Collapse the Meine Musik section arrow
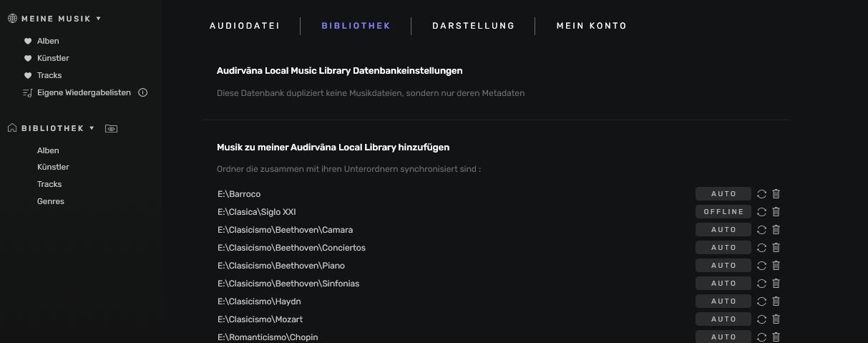868x343 pixels. click(99, 19)
